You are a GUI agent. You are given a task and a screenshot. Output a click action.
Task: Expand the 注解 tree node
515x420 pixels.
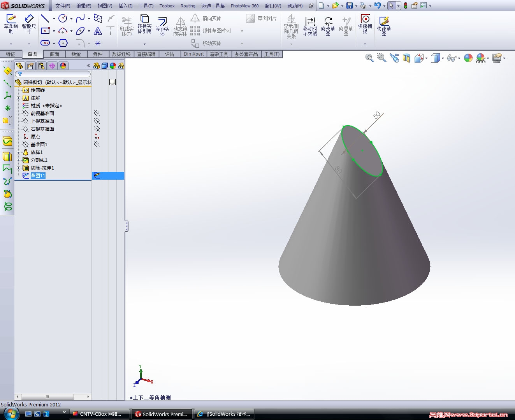18,98
